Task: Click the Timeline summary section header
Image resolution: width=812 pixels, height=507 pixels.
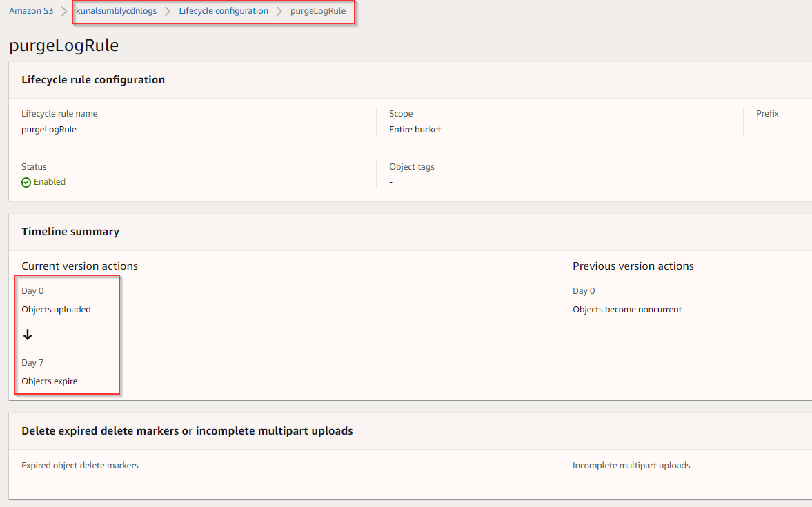Action: click(x=70, y=231)
